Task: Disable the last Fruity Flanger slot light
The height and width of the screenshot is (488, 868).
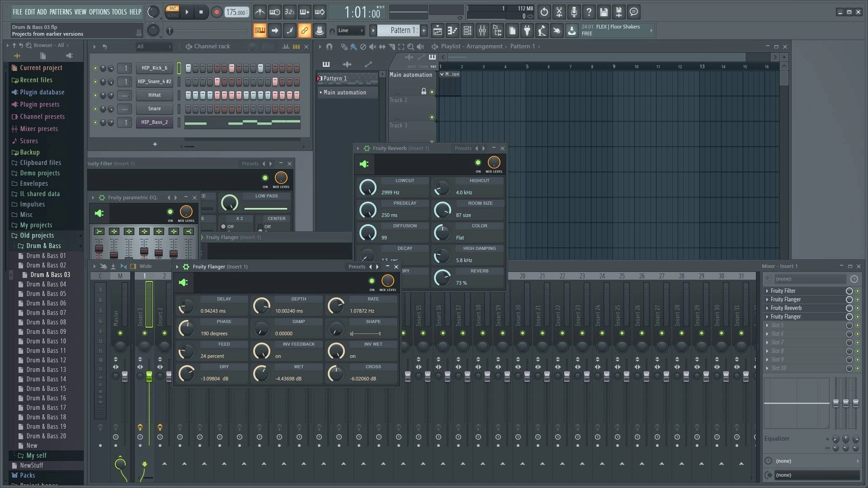Action: click(858, 317)
